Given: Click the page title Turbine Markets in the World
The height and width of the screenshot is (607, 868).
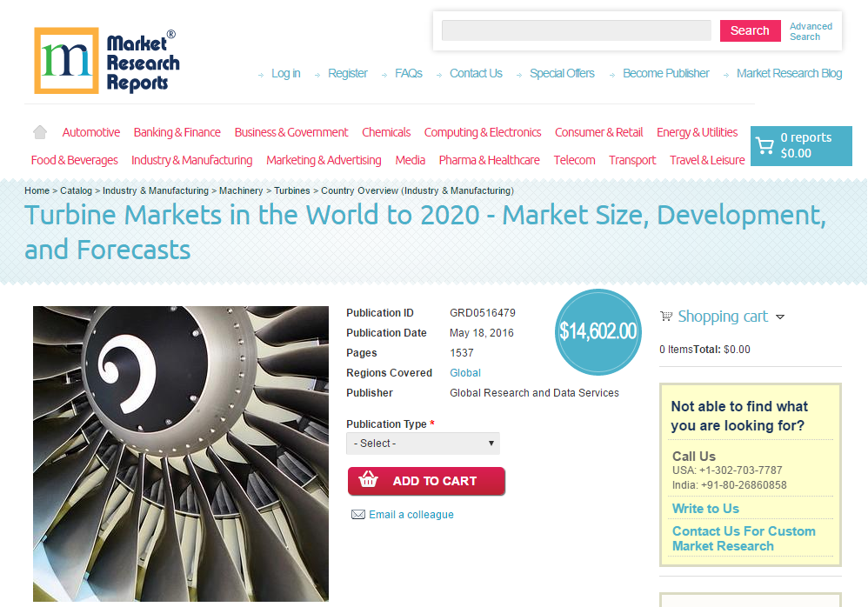Looking at the screenshot, I should coord(425,232).
